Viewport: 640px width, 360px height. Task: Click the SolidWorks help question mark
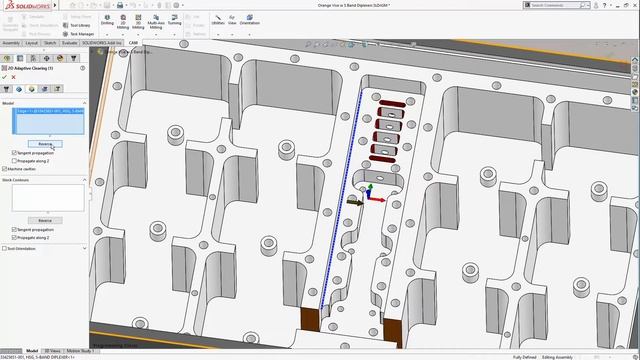pyautogui.click(x=604, y=5)
